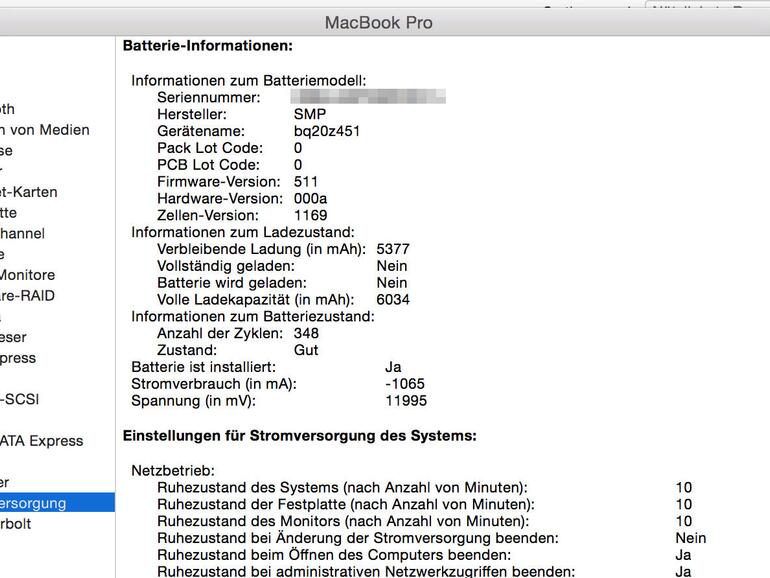Select the Firmware-Version value "511"
Viewport: 770px width, 578px height.
click(x=306, y=182)
